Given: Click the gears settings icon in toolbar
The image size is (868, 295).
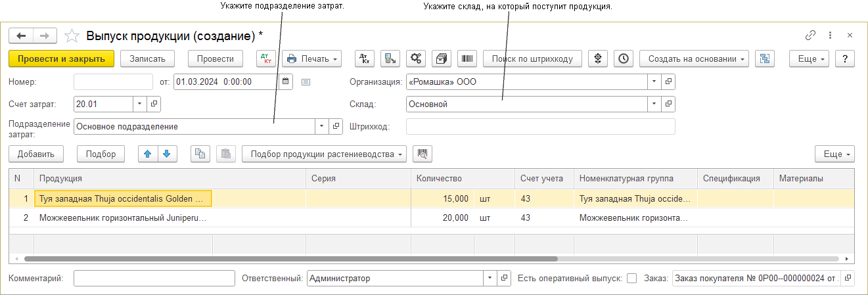Looking at the screenshot, I should (x=415, y=58).
